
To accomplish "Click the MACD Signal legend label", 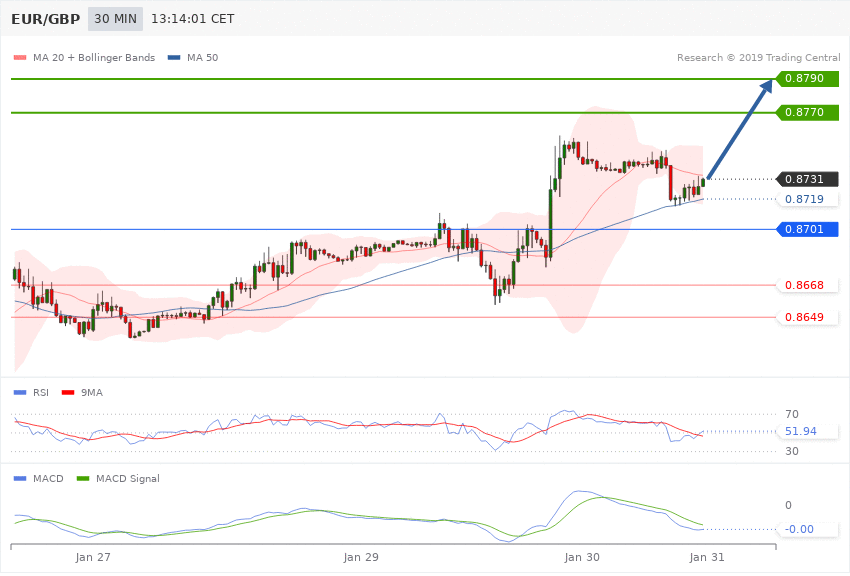I will pos(128,478).
